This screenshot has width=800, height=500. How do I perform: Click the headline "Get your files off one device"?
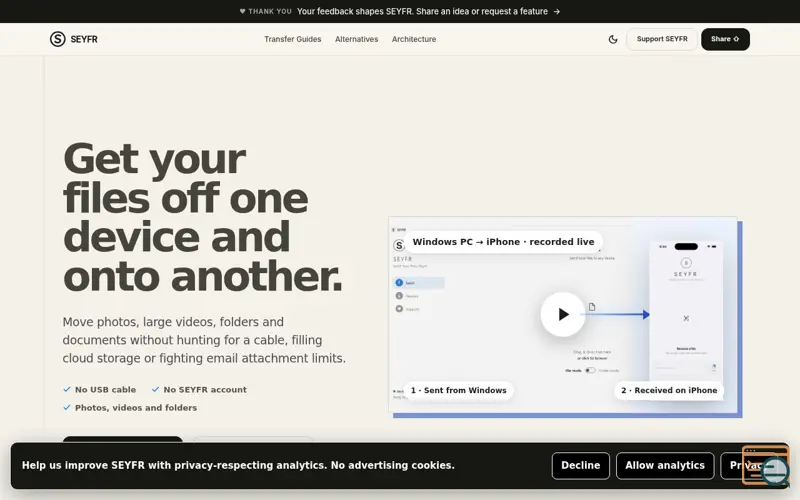[x=203, y=217]
